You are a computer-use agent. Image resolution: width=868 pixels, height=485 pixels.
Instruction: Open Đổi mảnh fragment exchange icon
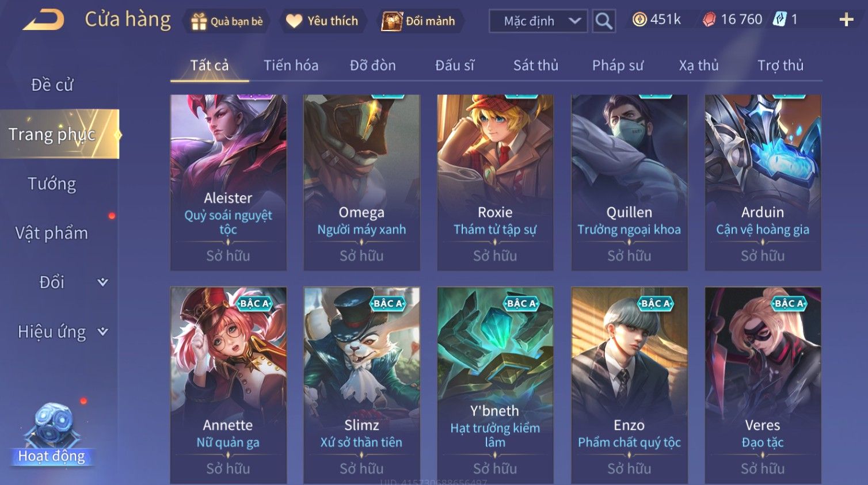pyautogui.click(x=392, y=21)
